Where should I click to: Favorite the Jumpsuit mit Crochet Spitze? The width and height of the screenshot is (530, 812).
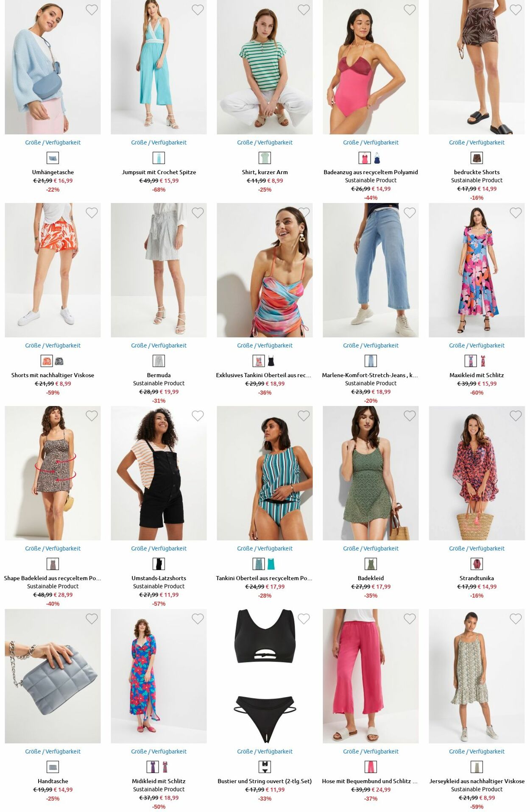point(198,10)
